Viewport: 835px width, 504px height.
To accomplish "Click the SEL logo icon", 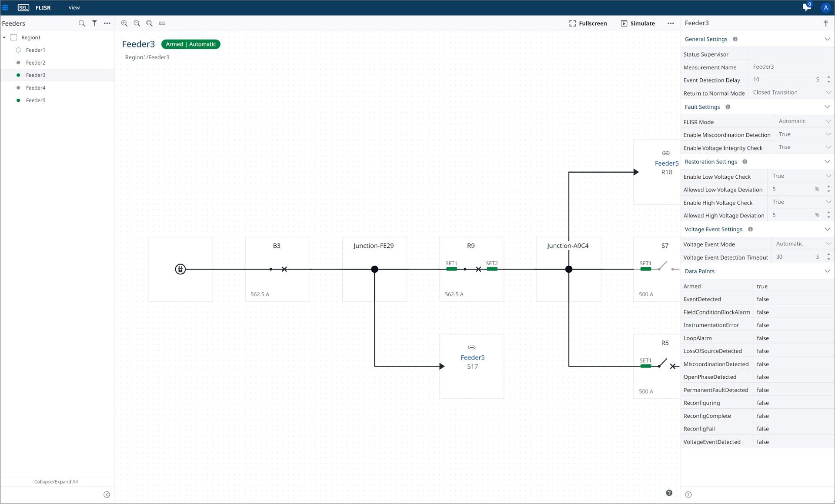I will 23,7.
